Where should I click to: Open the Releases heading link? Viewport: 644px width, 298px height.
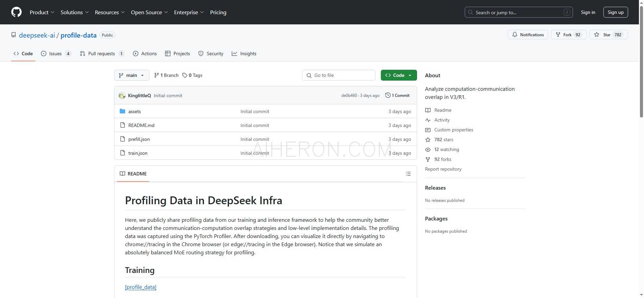[x=435, y=188]
